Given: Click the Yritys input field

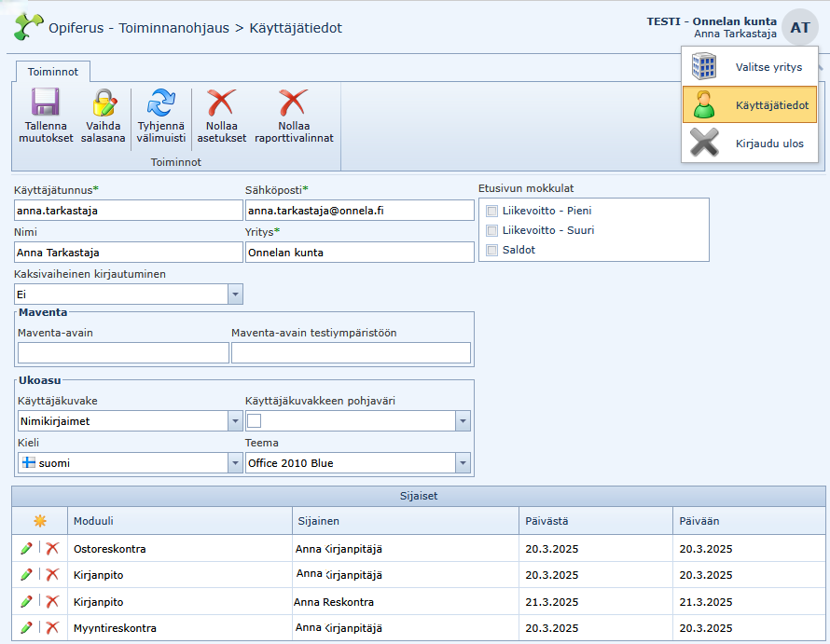Looking at the screenshot, I should pyautogui.click(x=359, y=253).
